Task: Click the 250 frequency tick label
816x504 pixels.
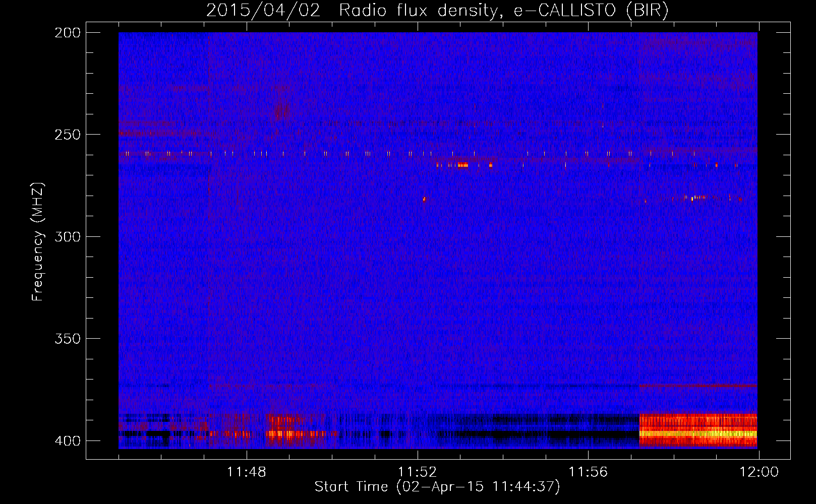Action: point(68,135)
